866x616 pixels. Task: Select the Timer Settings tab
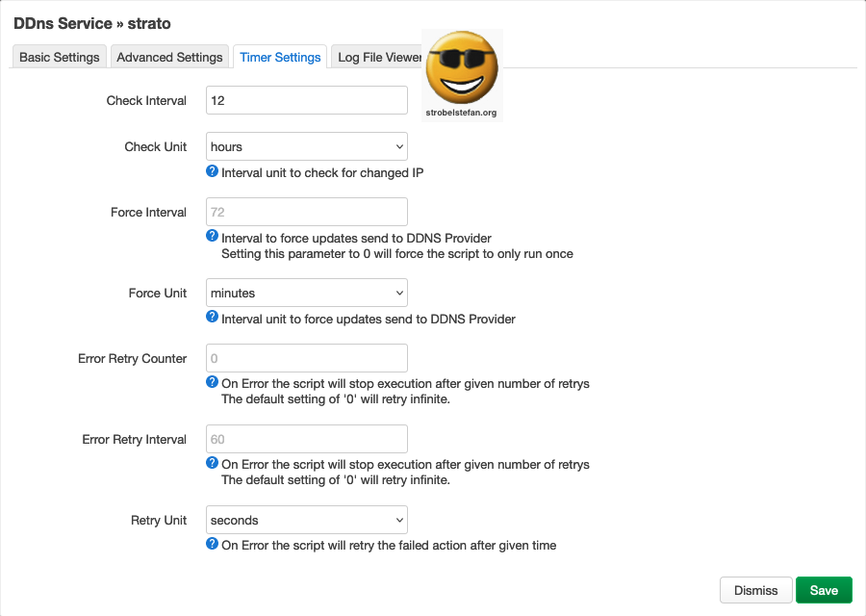click(280, 57)
